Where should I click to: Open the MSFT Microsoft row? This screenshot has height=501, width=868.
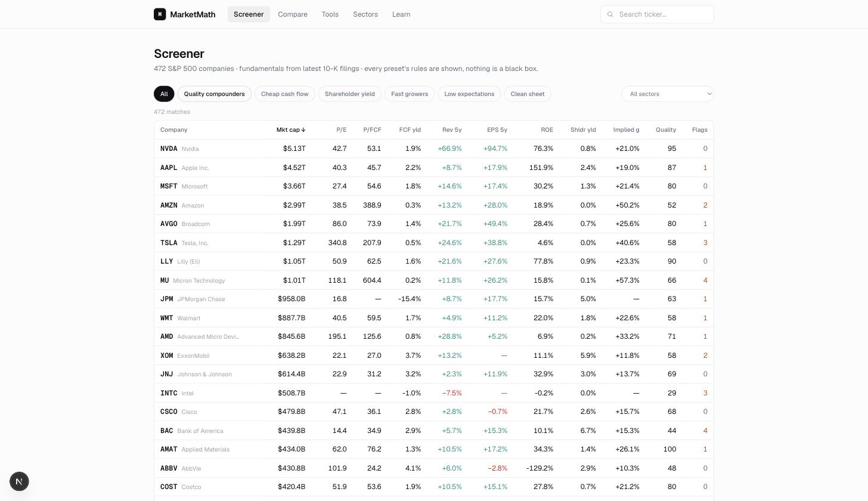[433, 186]
